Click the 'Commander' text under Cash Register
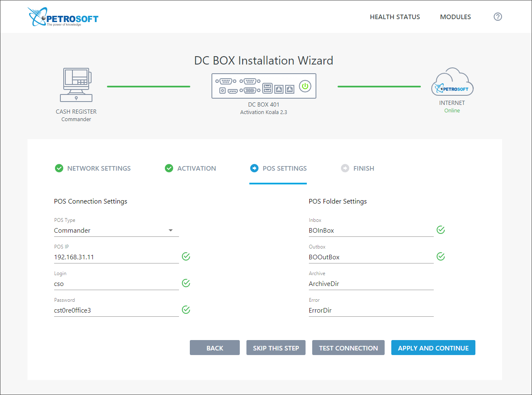This screenshot has width=532, height=395. 76,119
